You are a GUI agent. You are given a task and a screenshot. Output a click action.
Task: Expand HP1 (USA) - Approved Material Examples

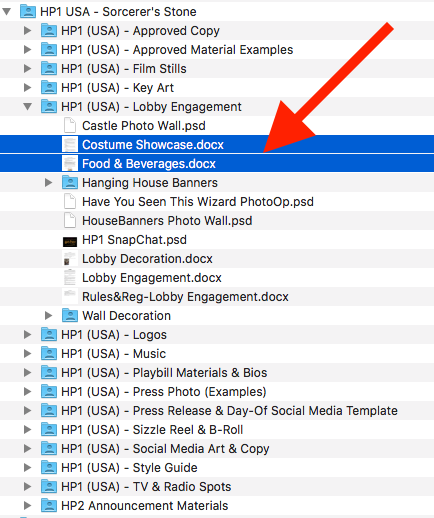[27, 50]
